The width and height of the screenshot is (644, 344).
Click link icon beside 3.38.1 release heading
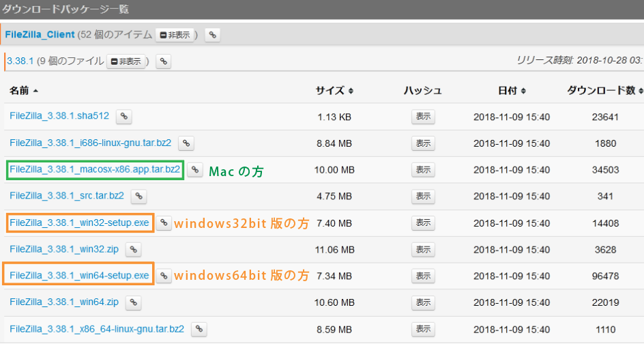point(164,61)
